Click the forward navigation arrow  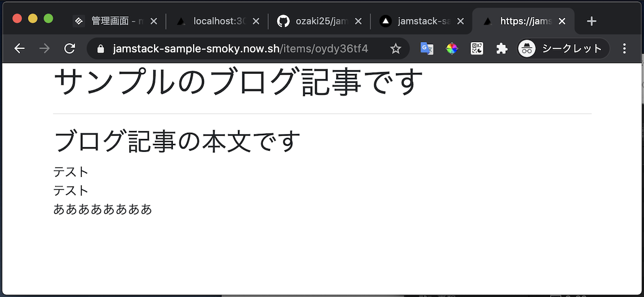(x=45, y=49)
